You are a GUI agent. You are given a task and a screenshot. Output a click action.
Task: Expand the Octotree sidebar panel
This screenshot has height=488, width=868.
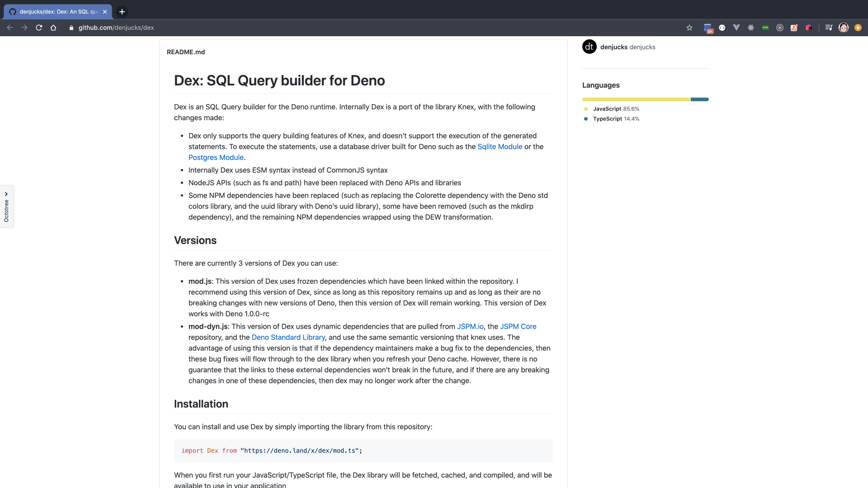[7, 206]
